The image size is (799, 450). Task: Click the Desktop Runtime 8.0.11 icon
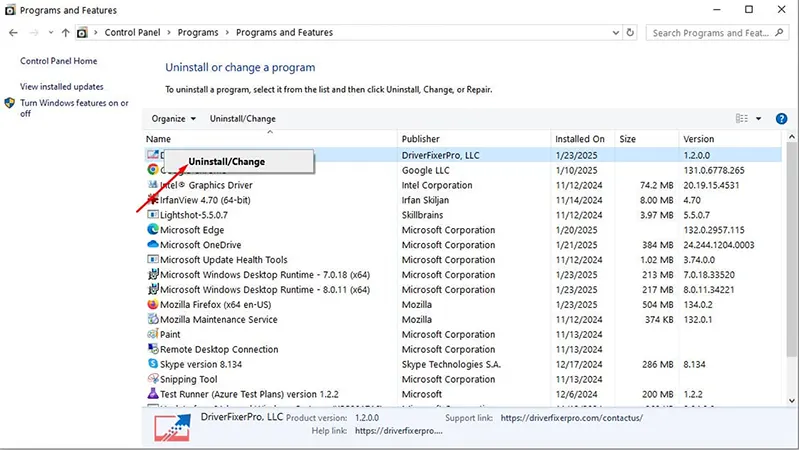click(x=152, y=289)
